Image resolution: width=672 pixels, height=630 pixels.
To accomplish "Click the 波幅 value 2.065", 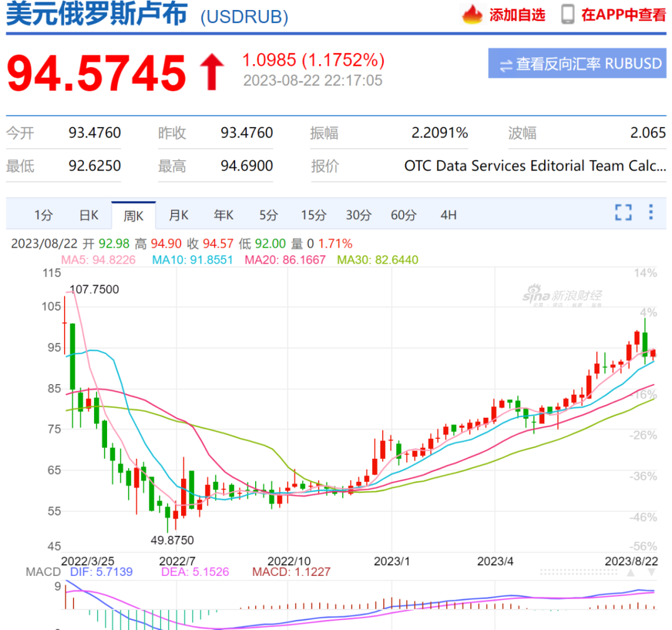I will (x=648, y=133).
